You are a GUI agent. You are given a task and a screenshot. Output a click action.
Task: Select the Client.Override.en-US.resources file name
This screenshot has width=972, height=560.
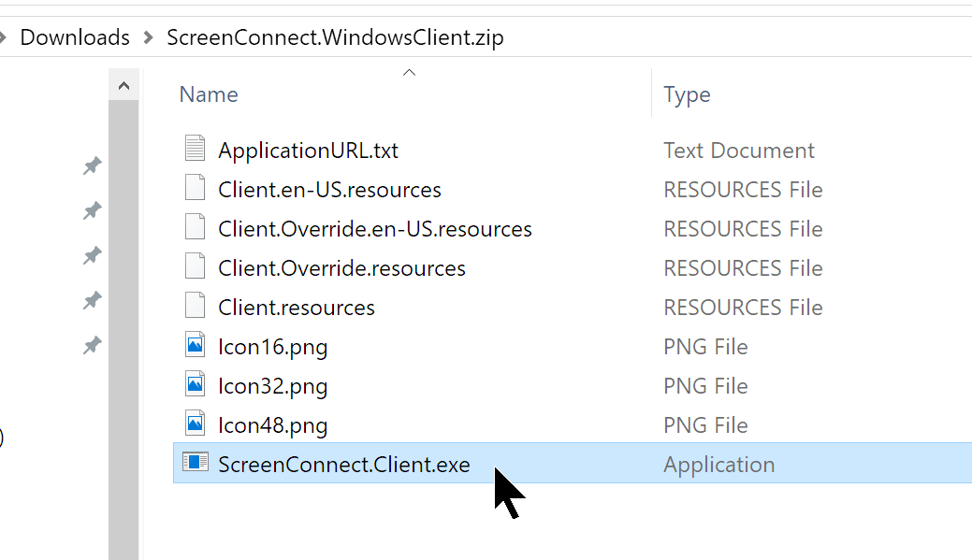pos(375,229)
